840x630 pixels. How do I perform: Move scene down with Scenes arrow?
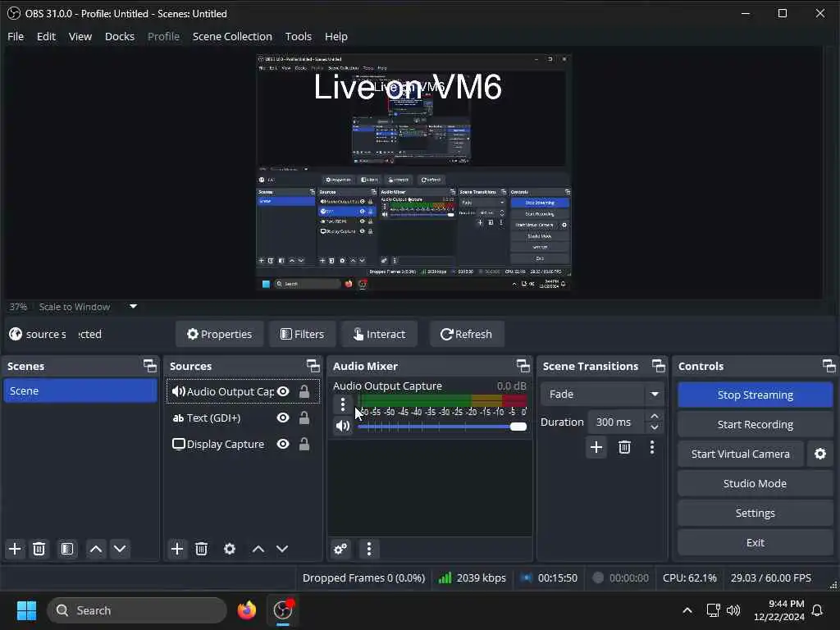coord(120,549)
